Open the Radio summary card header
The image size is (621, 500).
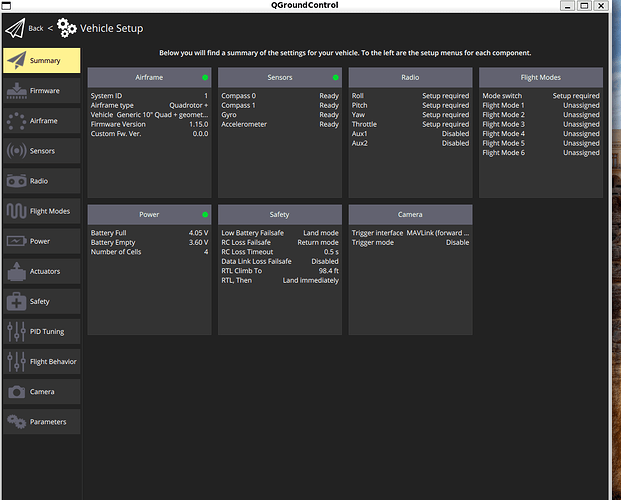pos(410,77)
